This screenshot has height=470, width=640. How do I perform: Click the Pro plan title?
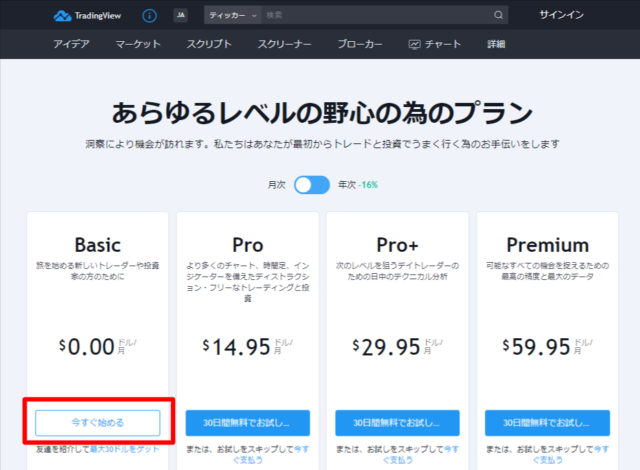pyautogui.click(x=248, y=245)
